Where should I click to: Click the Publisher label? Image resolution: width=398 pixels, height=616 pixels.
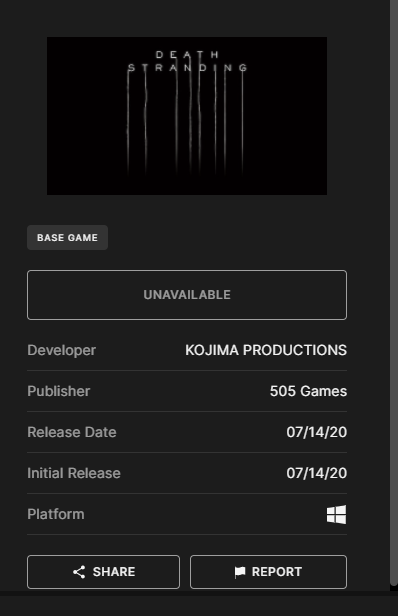tap(59, 391)
